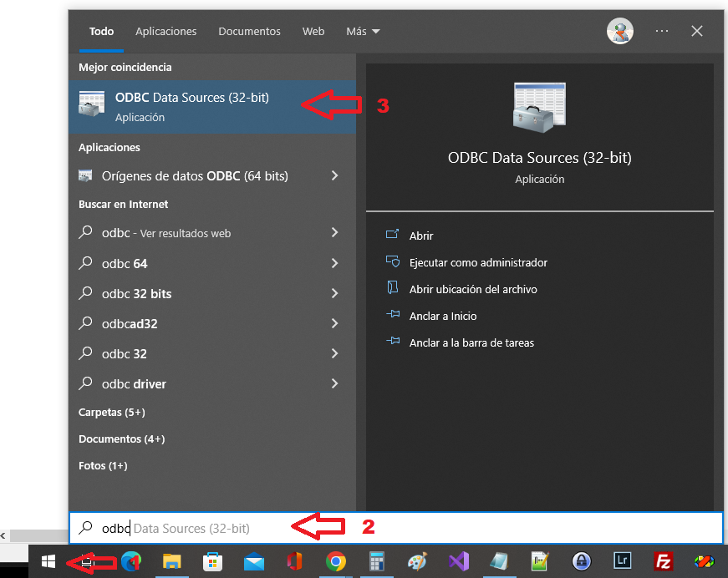The image size is (728, 578).
Task: Open Paint palette app from taskbar
Action: [417, 562]
